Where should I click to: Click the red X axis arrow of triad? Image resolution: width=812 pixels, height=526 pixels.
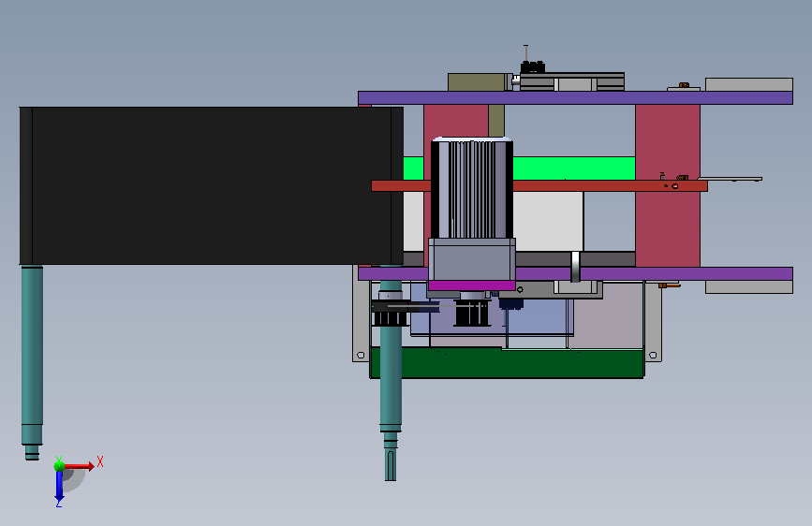click(x=79, y=466)
